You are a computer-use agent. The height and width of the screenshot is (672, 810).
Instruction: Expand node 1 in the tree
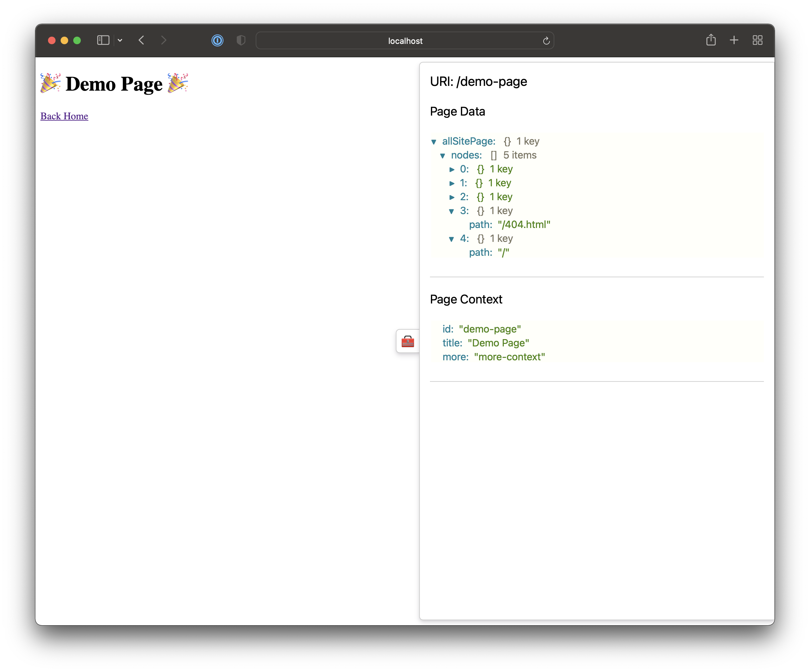(x=452, y=183)
